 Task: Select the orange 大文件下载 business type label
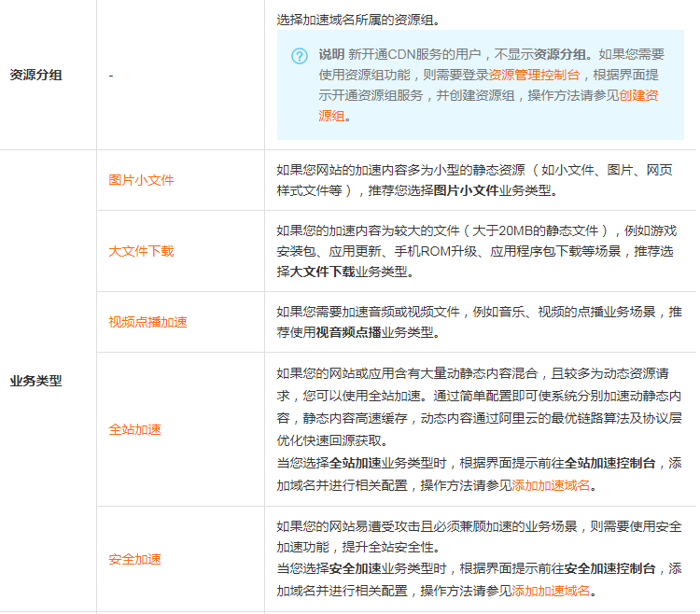tap(141, 251)
